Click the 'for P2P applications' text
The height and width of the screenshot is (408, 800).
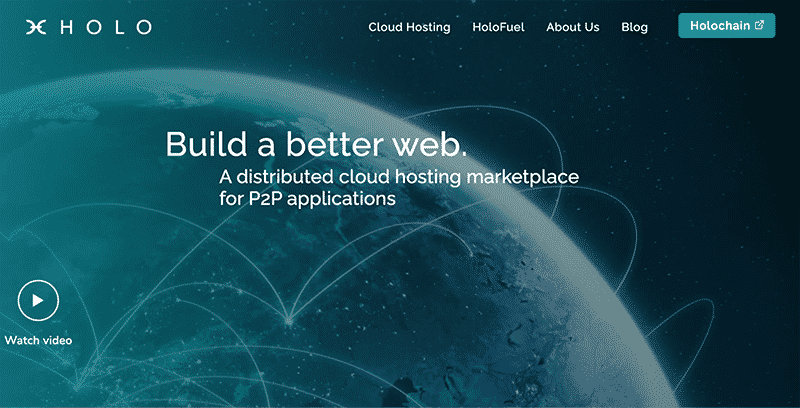(x=307, y=198)
